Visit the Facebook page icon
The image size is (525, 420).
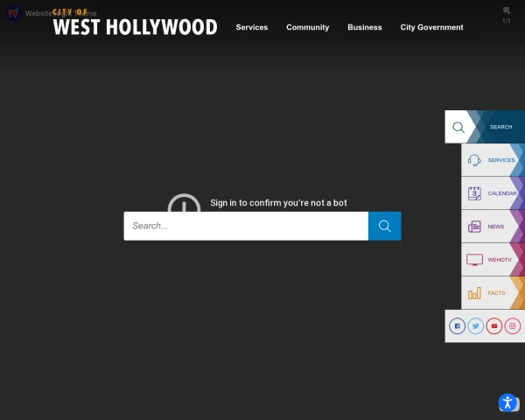click(x=457, y=325)
